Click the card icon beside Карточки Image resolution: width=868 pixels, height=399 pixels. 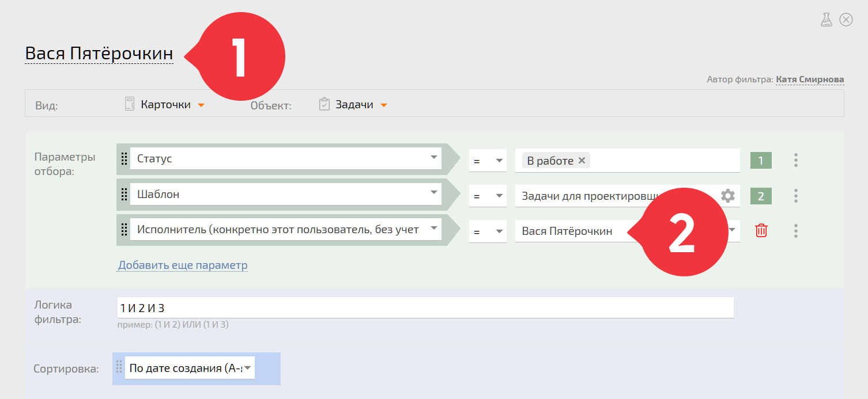(130, 104)
